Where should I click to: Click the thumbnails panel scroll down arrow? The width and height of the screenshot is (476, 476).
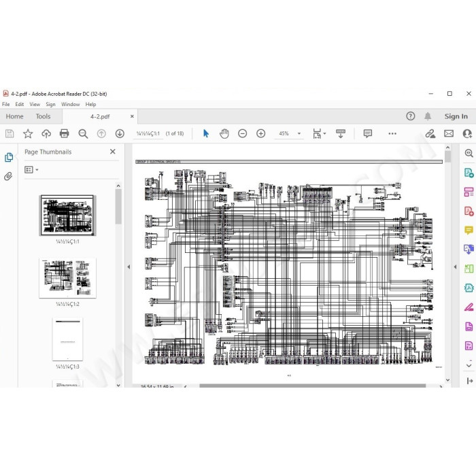(x=118, y=385)
